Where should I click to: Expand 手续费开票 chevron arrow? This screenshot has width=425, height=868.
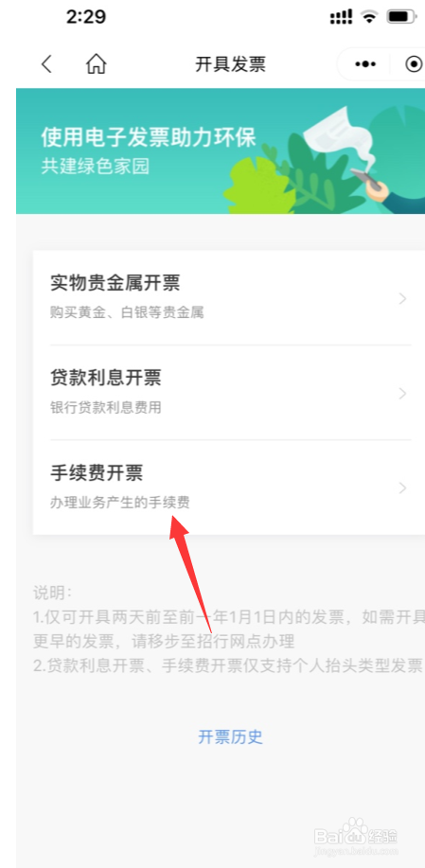pos(402,488)
